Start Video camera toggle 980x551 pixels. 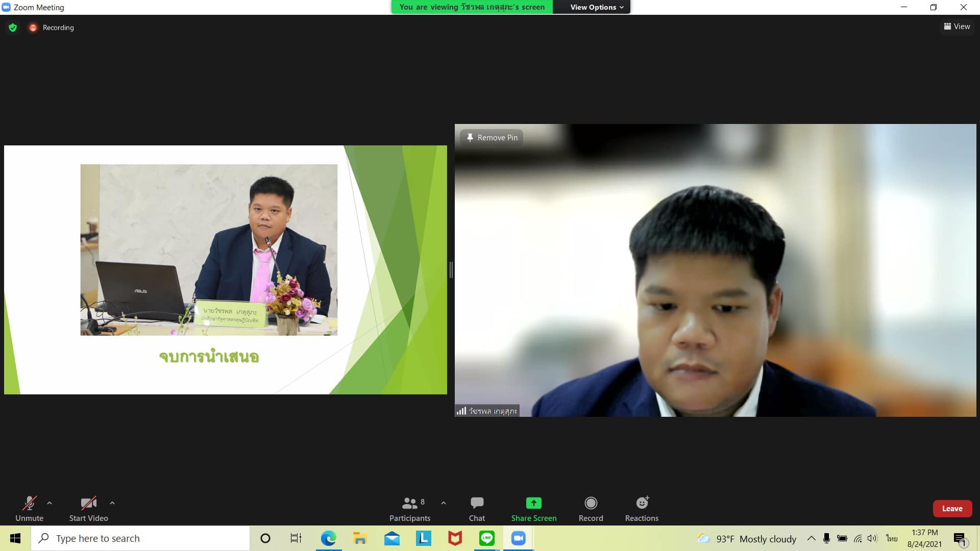88,509
